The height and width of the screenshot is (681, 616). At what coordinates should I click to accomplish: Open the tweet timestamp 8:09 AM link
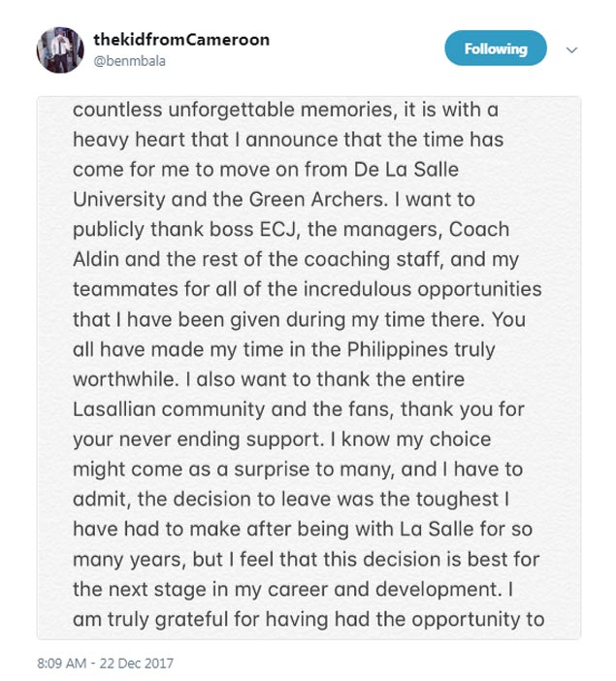62,664
